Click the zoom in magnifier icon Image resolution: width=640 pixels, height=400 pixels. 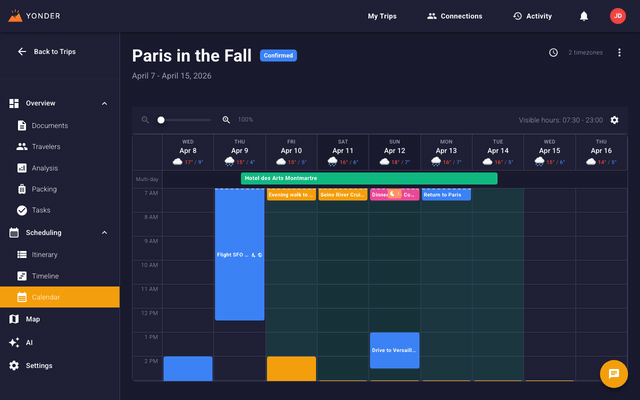pos(226,120)
